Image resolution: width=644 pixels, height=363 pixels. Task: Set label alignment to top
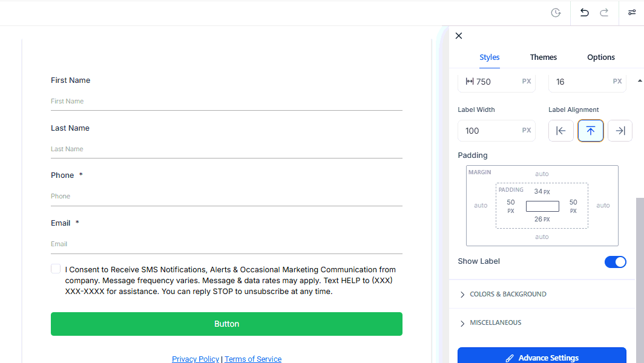click(x=591, y=131)
